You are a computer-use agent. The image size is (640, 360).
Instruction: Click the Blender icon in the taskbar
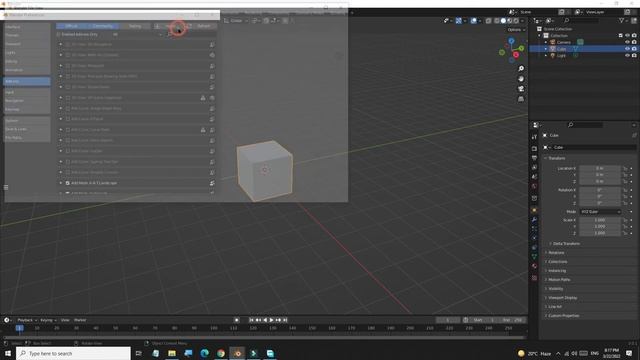[237, 353]
